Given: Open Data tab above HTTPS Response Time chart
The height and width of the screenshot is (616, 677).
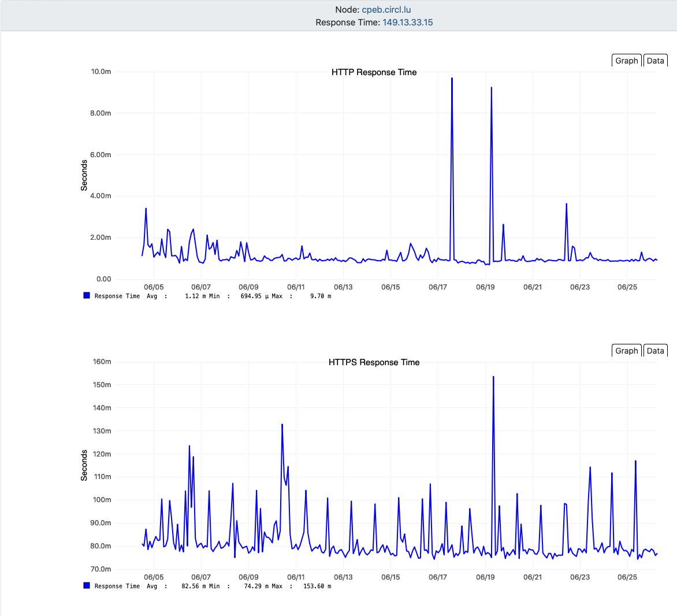Looking at the screenshot, I should (655, 351).
